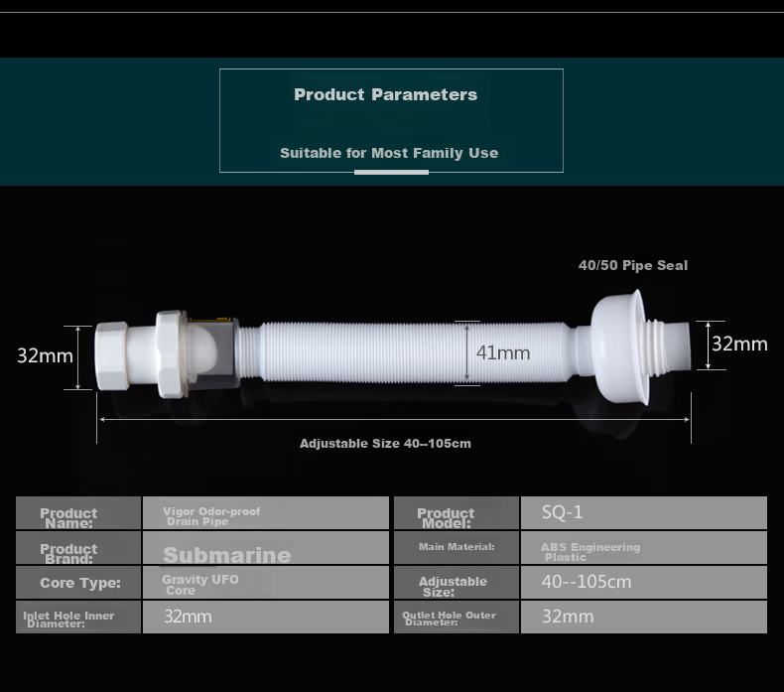Click the right 32mm outlet dimension label
Screen dimensions: 784x692
(739, 345)
